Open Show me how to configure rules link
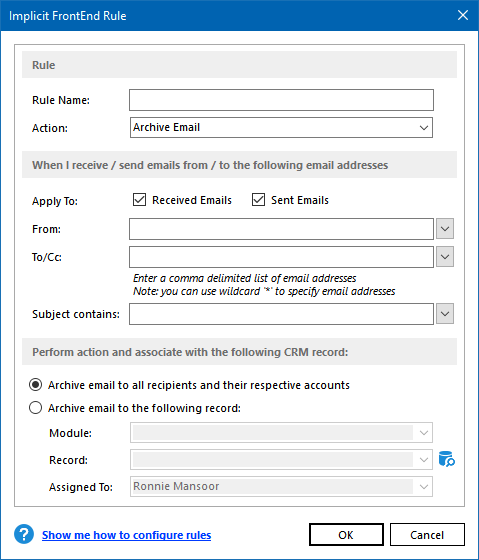Viewport: 479px width, 560px height. [x=126, y=535]
